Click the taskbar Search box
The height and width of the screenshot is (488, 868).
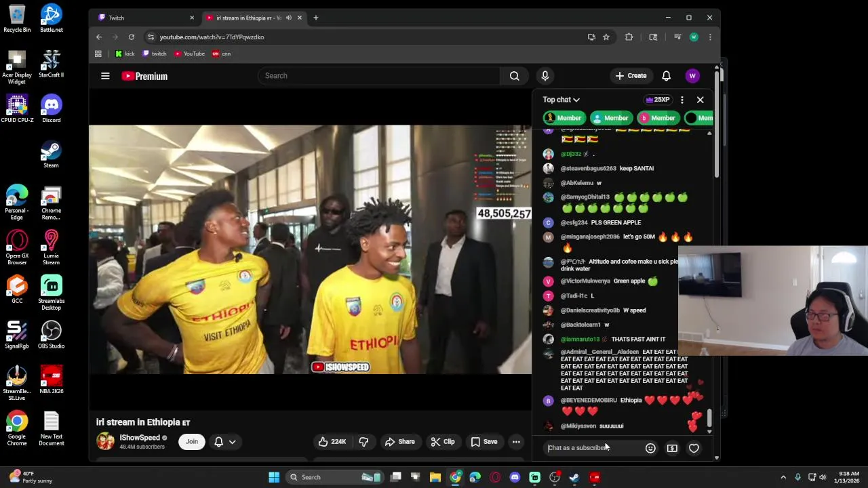point(335,477)
